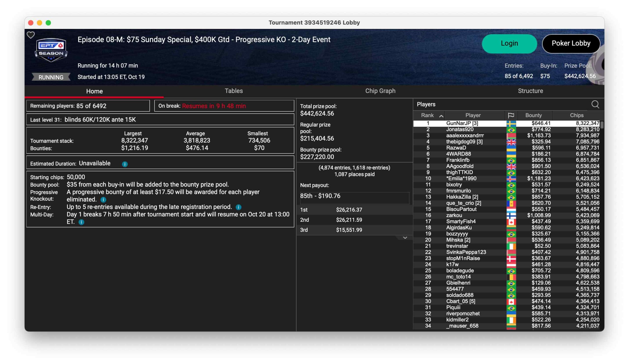Open the Structure tab

530,91
